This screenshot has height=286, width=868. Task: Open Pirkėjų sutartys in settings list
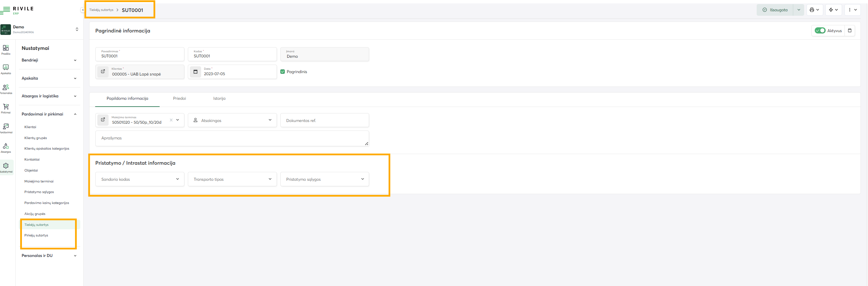[x=36, y=235]
